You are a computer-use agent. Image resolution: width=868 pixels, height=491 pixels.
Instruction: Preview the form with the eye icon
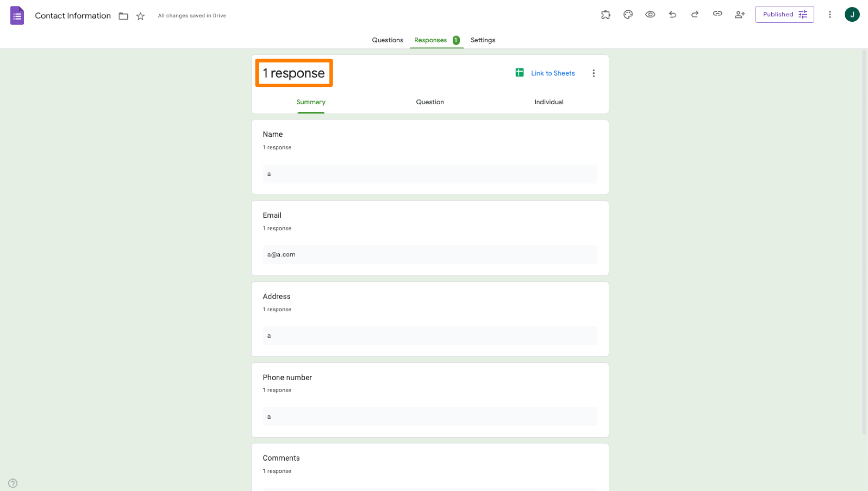650,15
